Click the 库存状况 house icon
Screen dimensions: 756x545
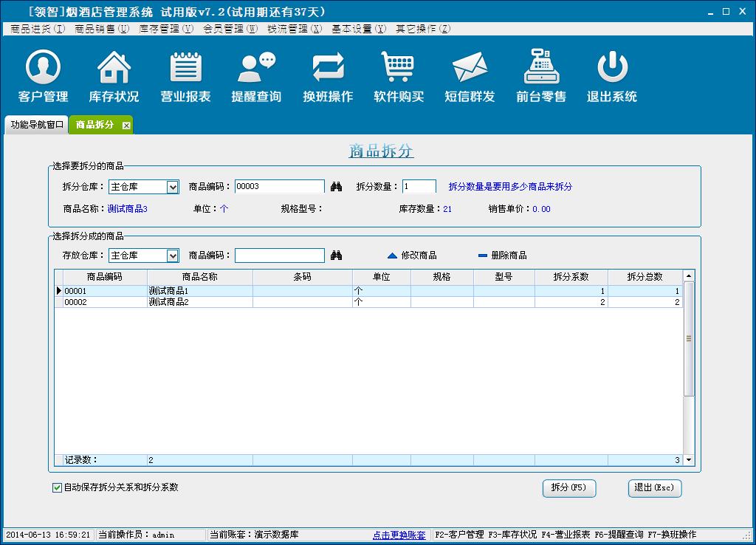coord(114,68)
